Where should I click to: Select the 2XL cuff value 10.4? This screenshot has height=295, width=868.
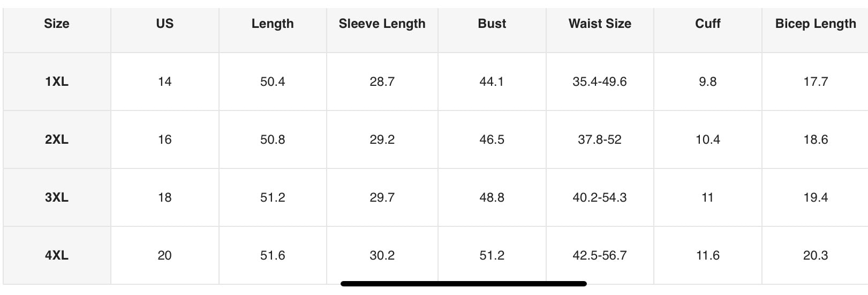[x=708, y=139]
